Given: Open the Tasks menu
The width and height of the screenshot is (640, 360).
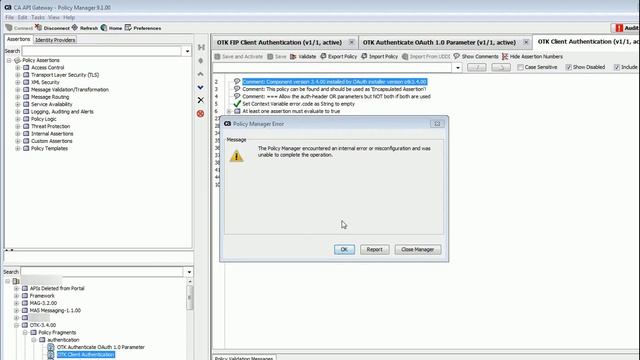Looking at the screenshot, I should [38, 18].
